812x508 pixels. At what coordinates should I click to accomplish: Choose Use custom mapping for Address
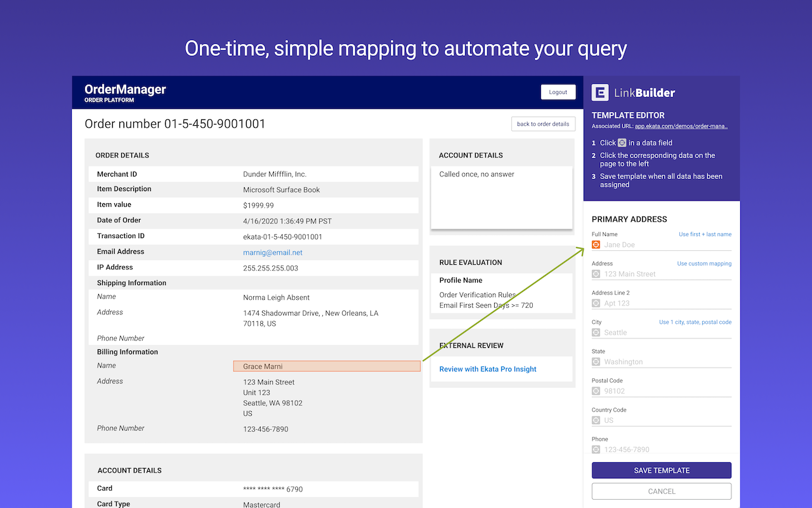[x=704, y=264]
